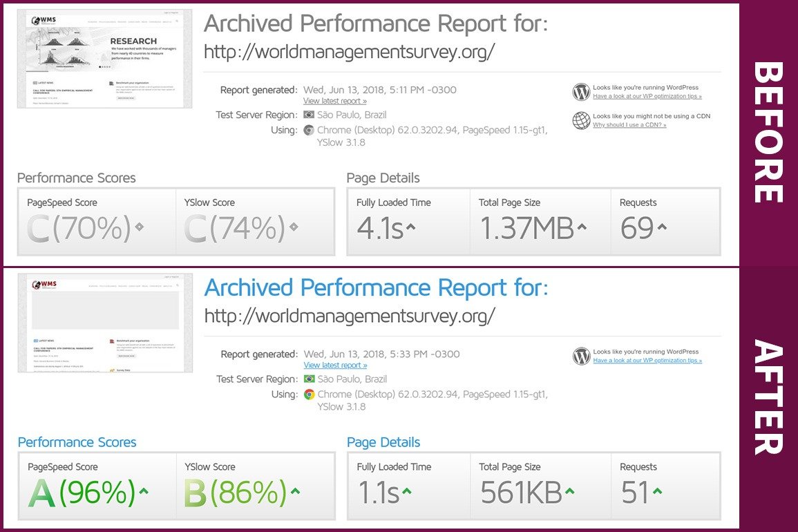Click the green arrow beside 561KB page size
This screenshot has width=798, height=532.
(x=569, y=491)
